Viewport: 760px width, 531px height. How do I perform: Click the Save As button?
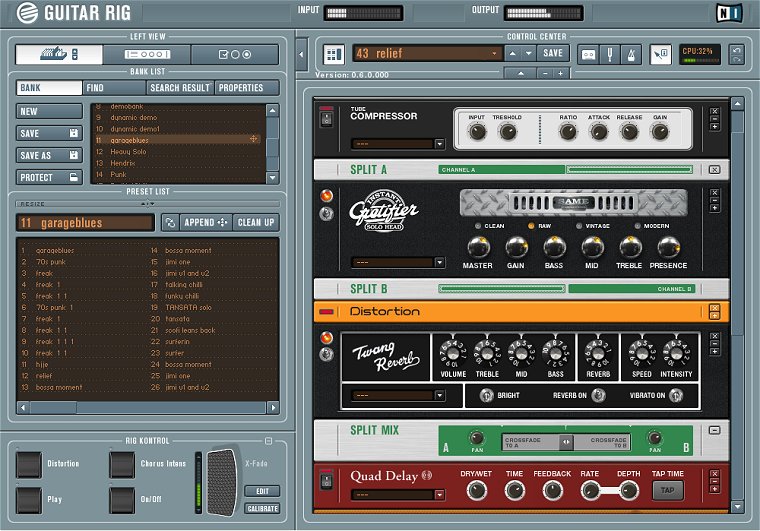coord(49,155)
